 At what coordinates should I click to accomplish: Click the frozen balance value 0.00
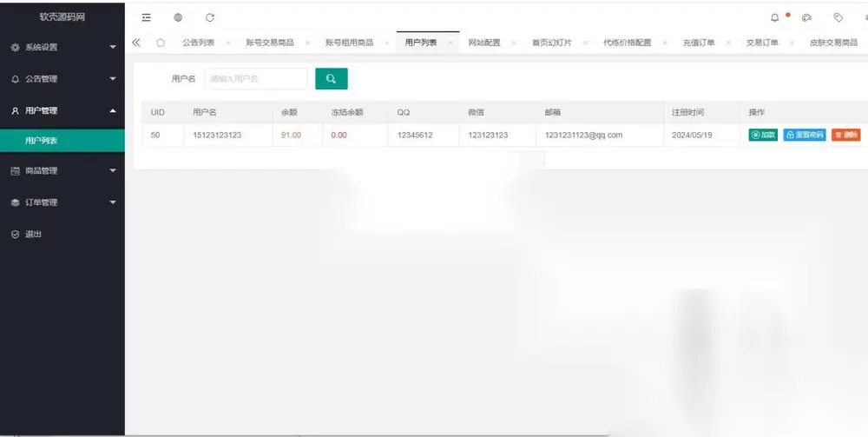pos(339,135)
